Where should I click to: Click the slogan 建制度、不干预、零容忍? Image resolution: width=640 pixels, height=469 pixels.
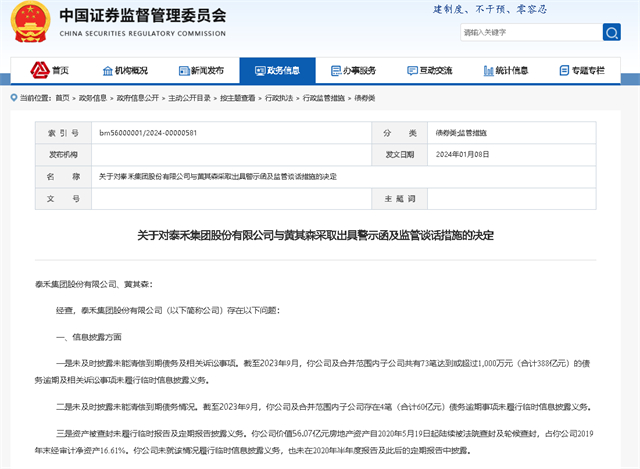(x=490, y=9)
